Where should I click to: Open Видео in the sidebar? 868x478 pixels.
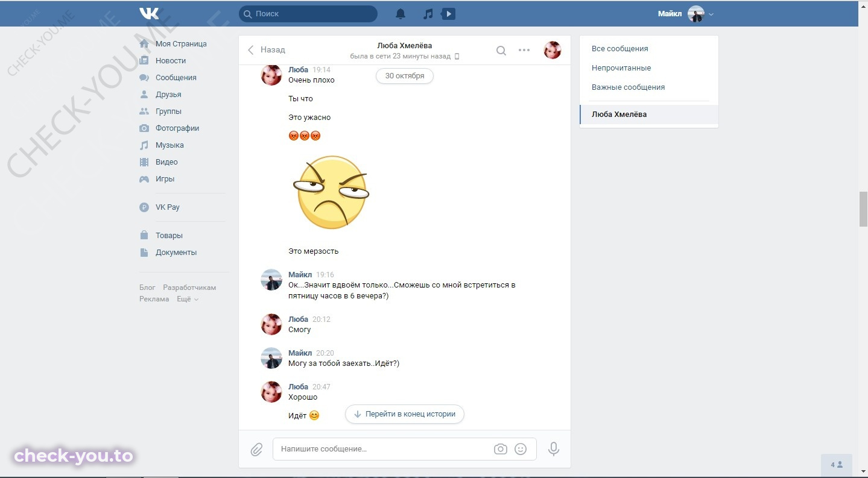tap(166, 162)
